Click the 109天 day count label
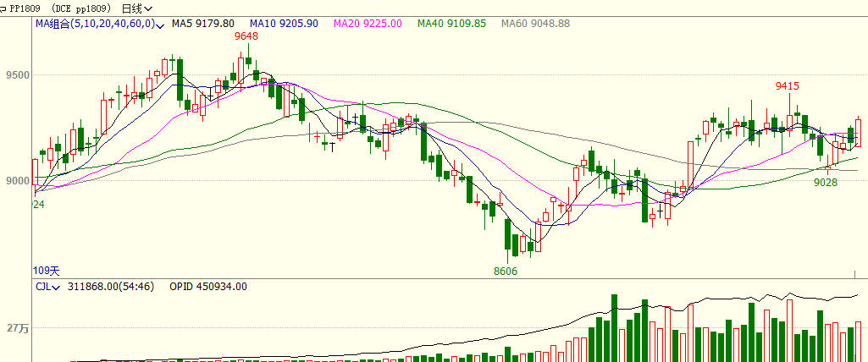This screenshot has height=362, width=868. point(46,271)
